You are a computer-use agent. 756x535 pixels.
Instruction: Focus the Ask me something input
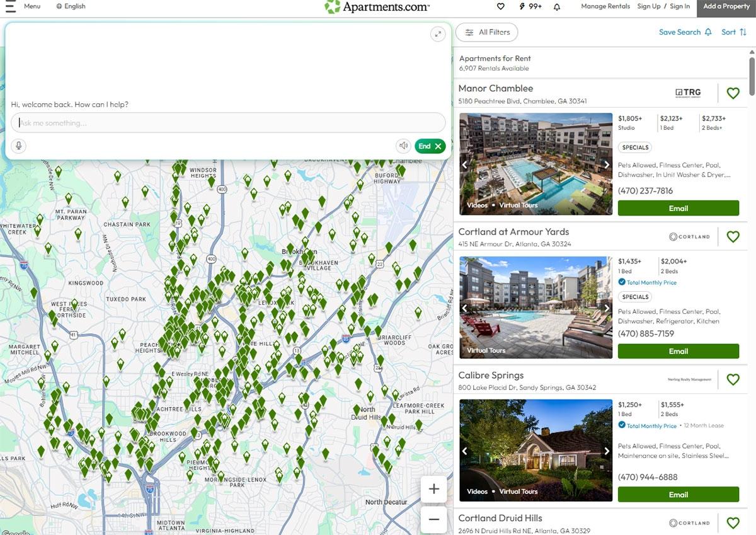point(228,123)
